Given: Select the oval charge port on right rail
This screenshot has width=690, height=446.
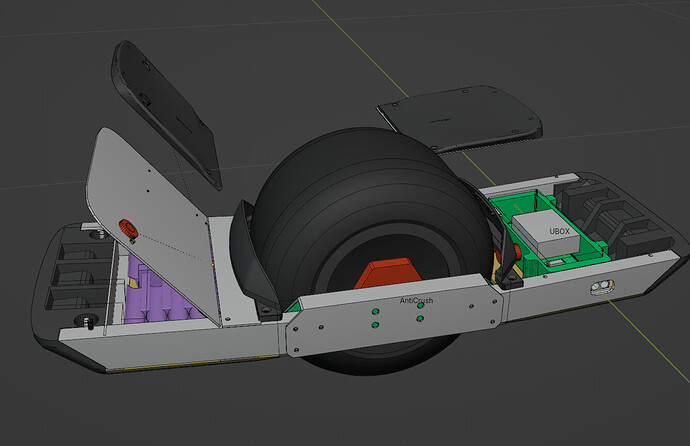Looking at the screenshot, I should [x=603, y=288].
